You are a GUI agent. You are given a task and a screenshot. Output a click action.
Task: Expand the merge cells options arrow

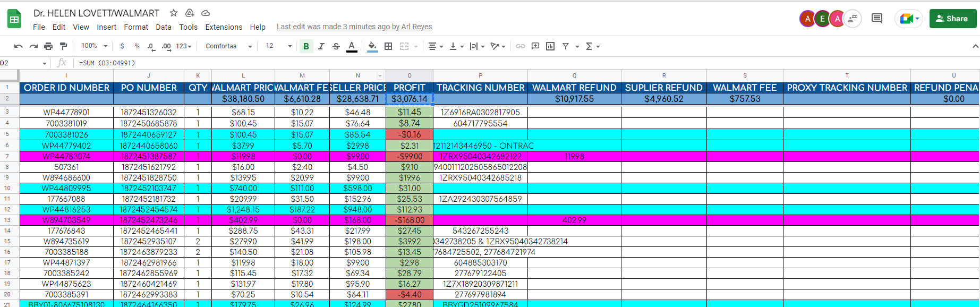pyautogui.click(x=416, y=47)
